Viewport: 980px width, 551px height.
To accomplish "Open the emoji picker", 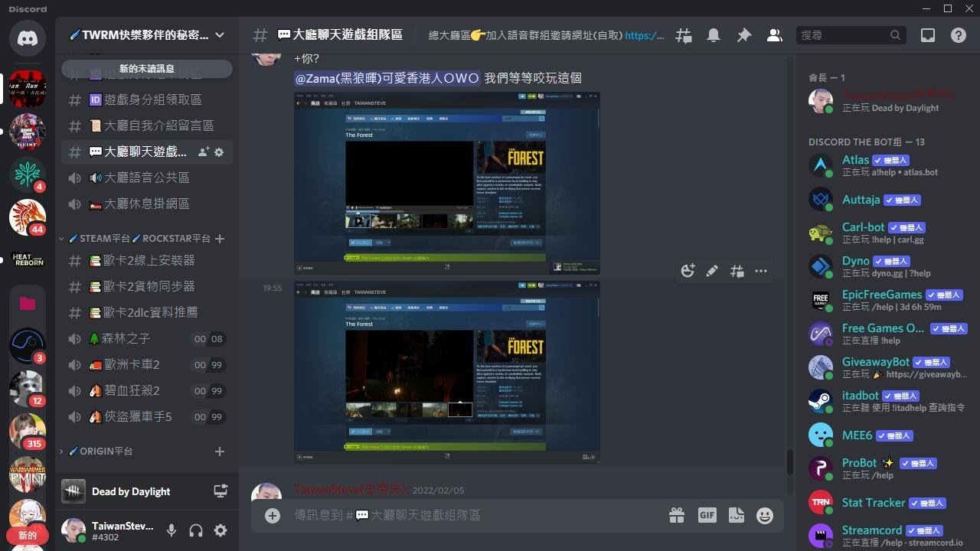I will pos(764,515).
